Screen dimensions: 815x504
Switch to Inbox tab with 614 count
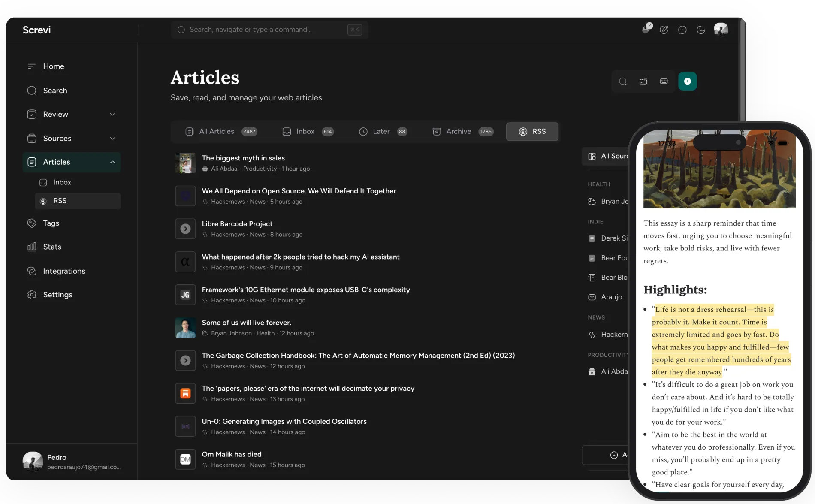[308, 132]
